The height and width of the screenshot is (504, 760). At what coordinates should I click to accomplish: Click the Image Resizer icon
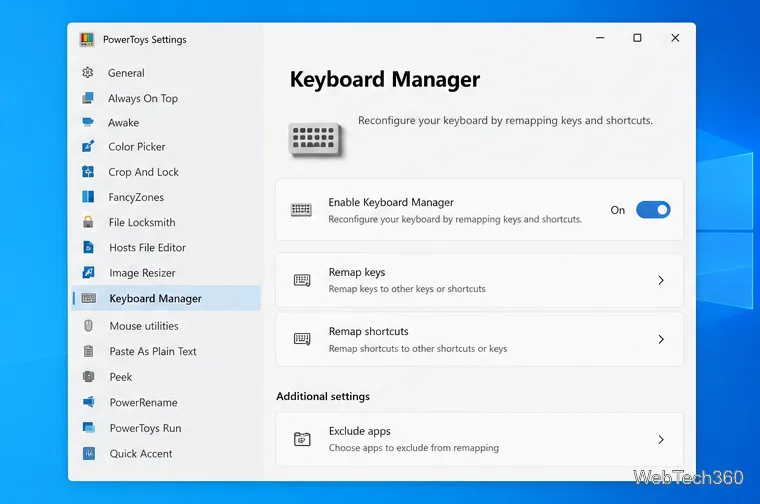pyautogui.click(x=88, y=272)
